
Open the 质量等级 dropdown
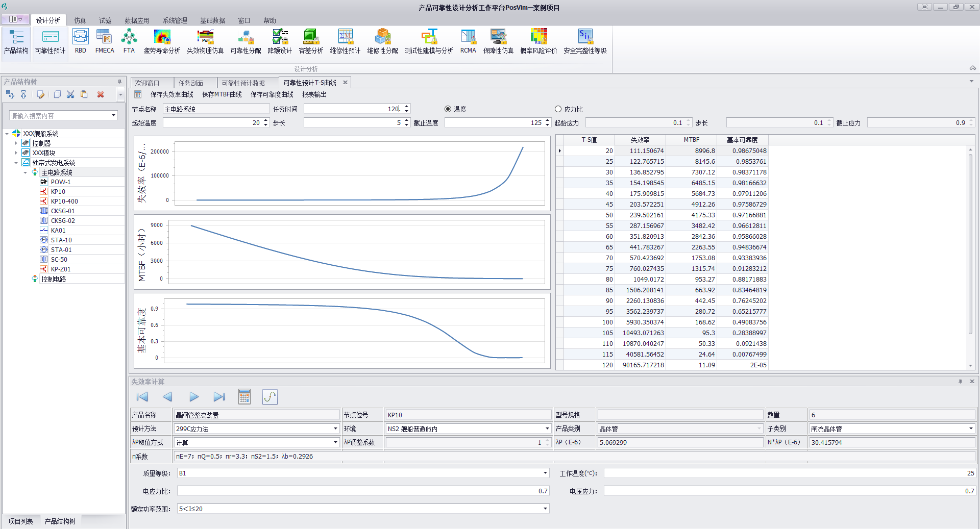pos(545,473)
